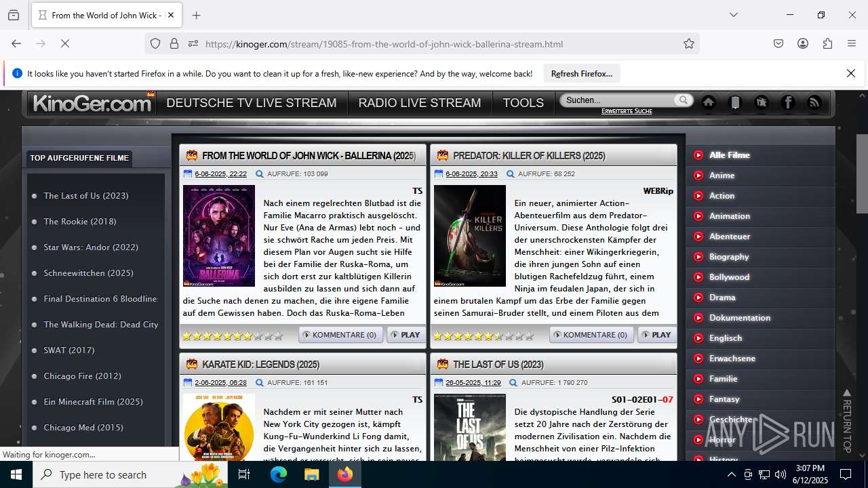Click Predator Killer of Killers poster
The height and width of the screenshot is (488, 868).
pos(470,236)
